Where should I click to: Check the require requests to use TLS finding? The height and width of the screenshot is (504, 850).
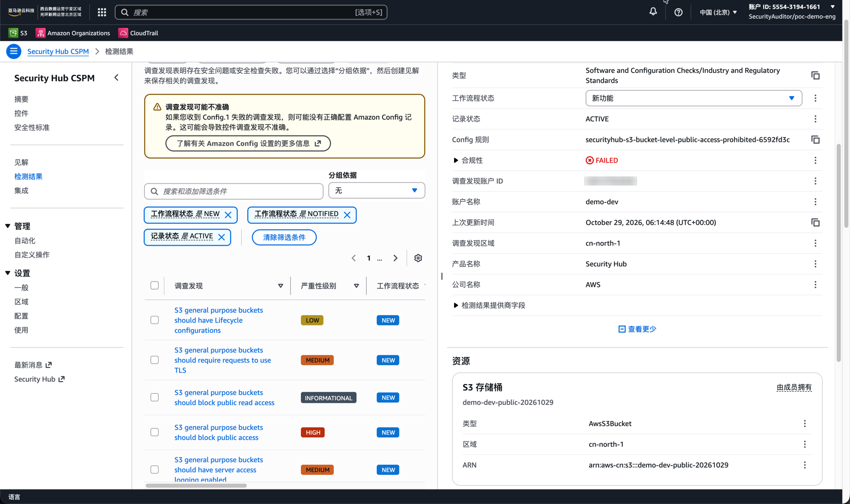(x=155, y=360)
